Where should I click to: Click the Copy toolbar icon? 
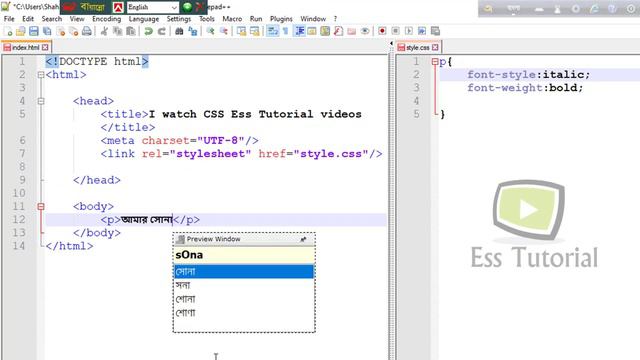118,31
